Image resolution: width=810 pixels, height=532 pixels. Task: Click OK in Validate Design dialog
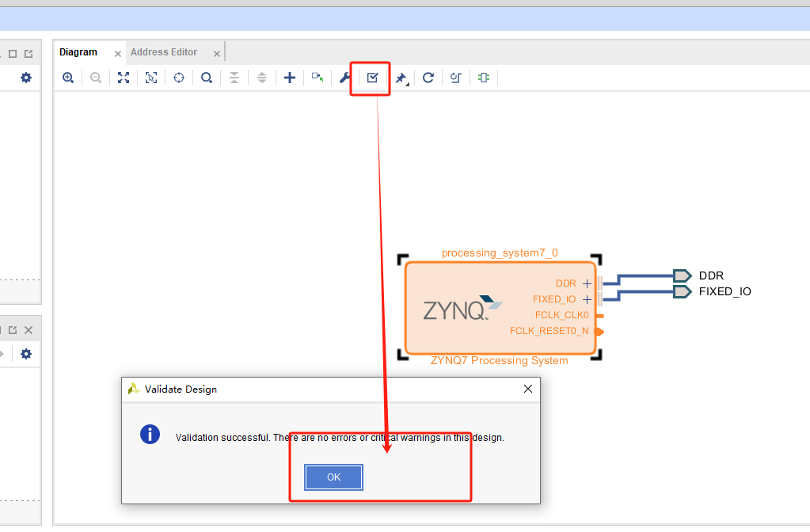click(333, 477)
